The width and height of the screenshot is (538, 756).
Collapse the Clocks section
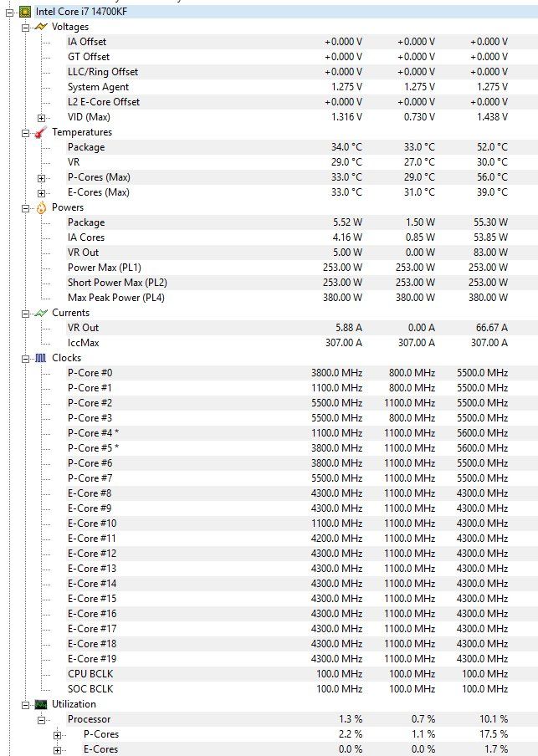pos(26,359)
